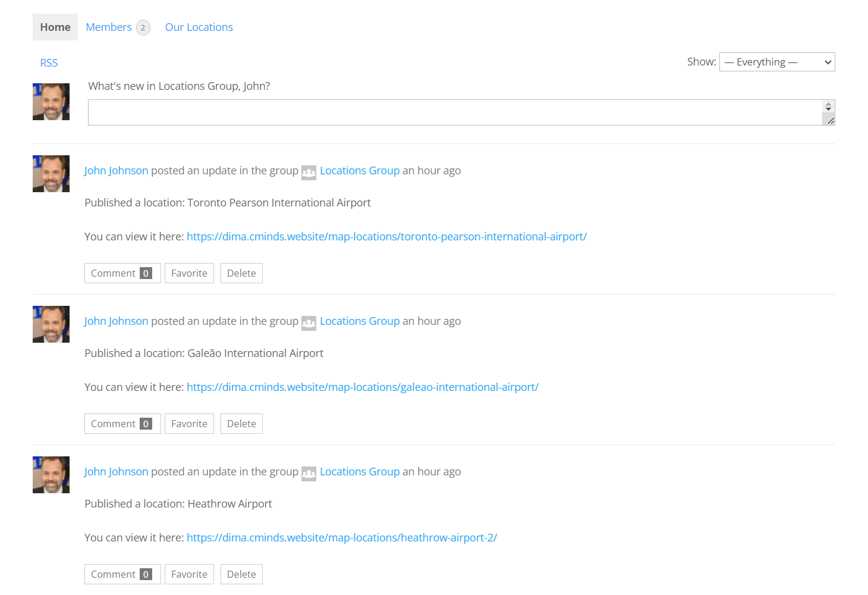
Task: Open the Toronto Pearson location URL
Action: (x=386, y=237)
